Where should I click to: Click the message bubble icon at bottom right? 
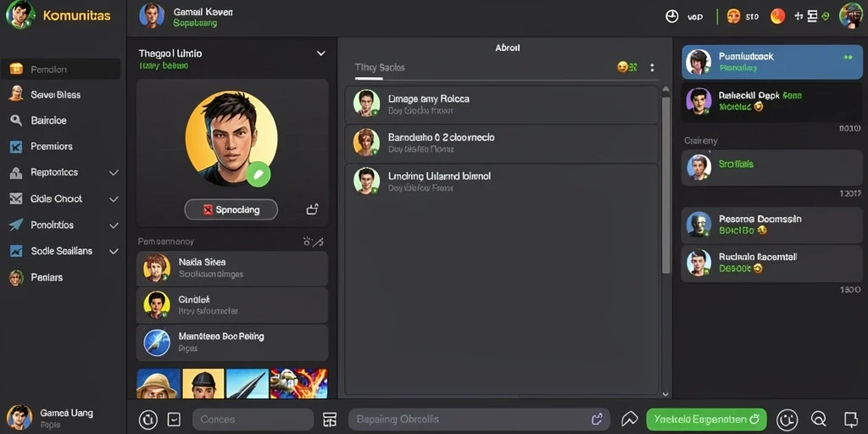850,419
